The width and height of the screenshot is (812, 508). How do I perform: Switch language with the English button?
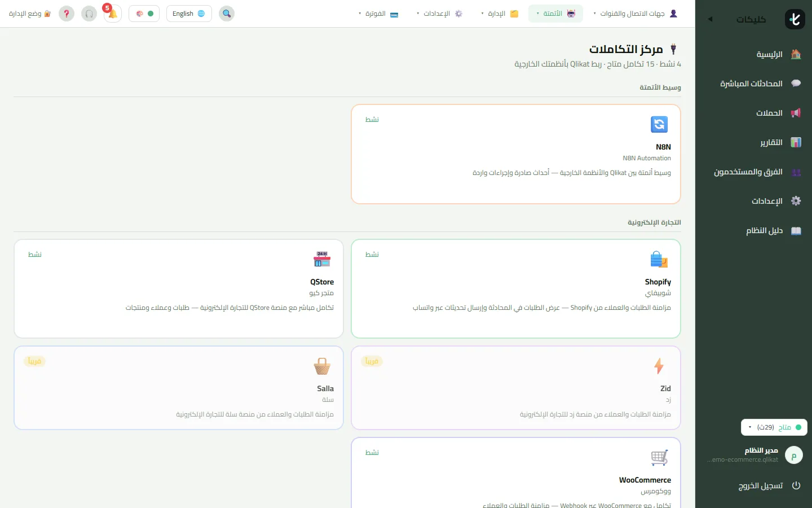[189, 14]
